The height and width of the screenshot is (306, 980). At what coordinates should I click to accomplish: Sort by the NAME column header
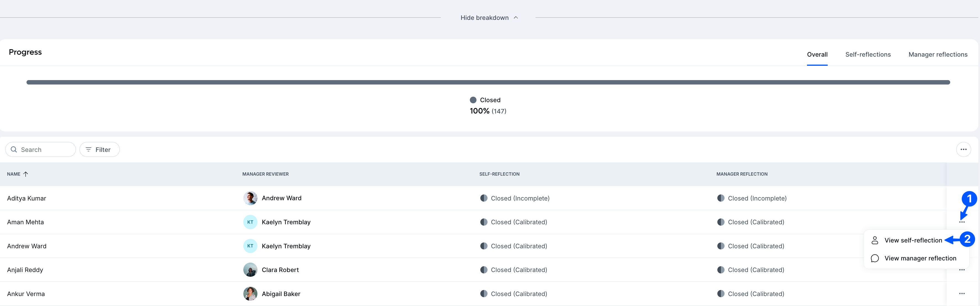14,174
